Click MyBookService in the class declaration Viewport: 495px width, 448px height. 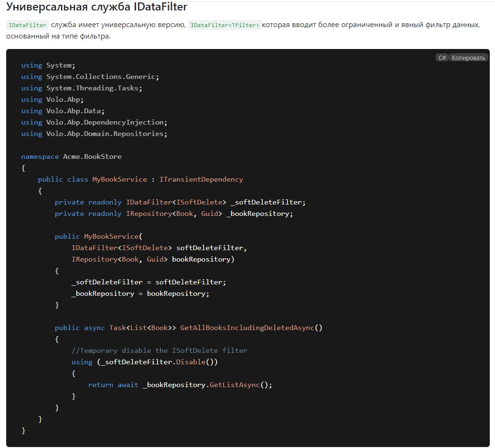(x=119, y=179)
